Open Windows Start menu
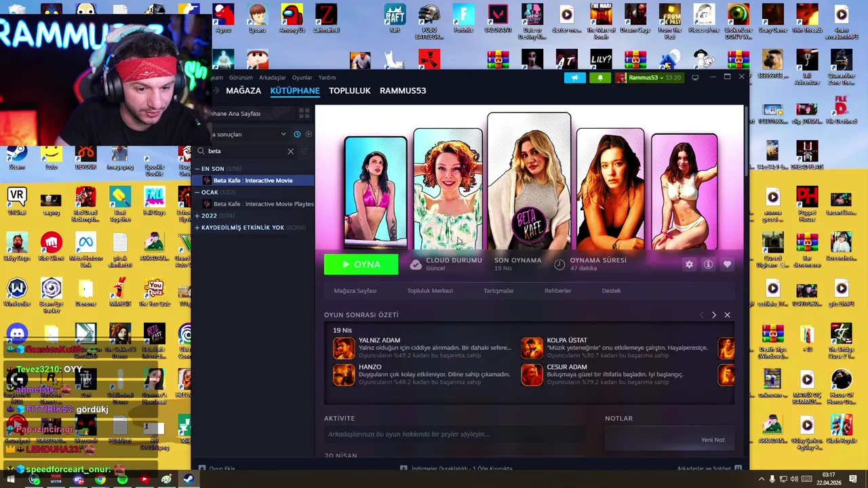 (x=11, y=480)
